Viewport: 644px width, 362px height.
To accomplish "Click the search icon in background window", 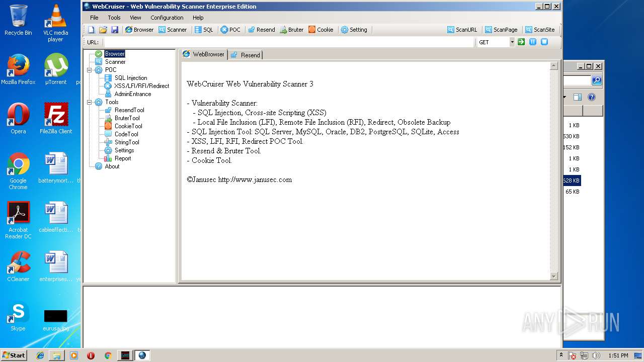I will pyautogui.click(x=596, y=80).
